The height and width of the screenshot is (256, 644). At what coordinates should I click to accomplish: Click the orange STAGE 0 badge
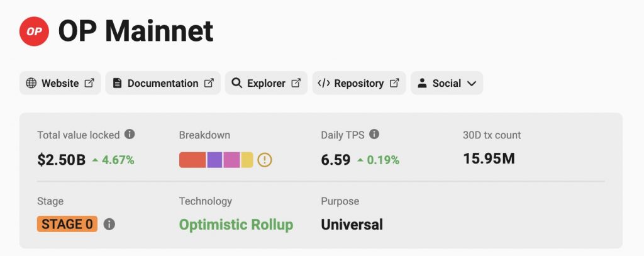point(67,225)
